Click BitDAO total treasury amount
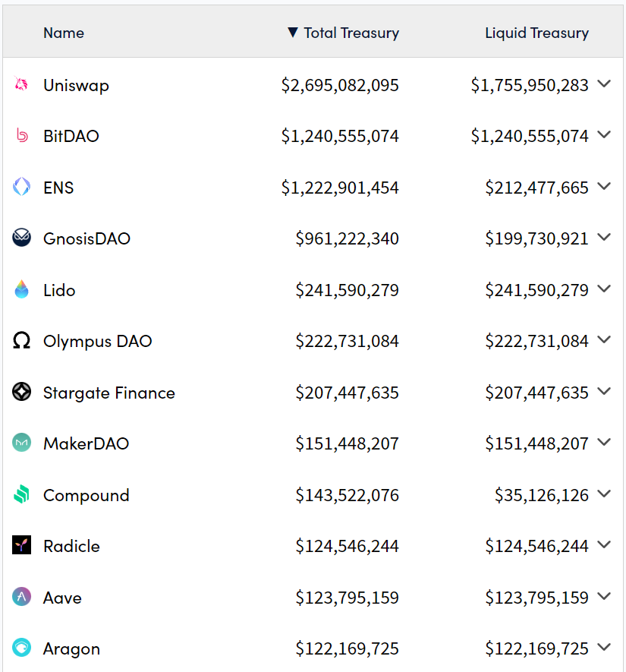626x672 pixels. (340, 136)
